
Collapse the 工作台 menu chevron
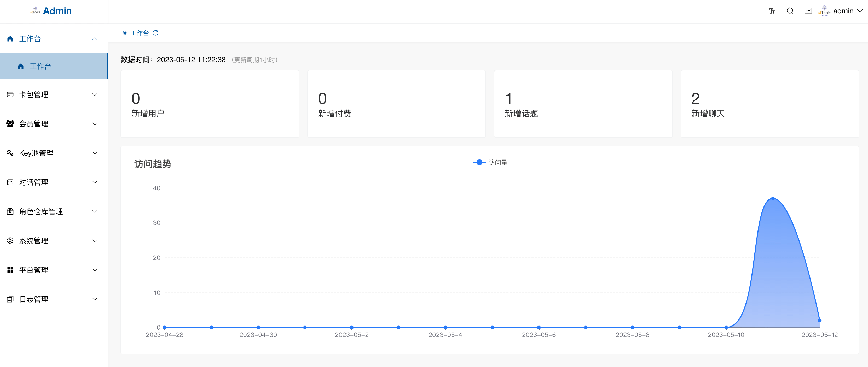point(95,39)
